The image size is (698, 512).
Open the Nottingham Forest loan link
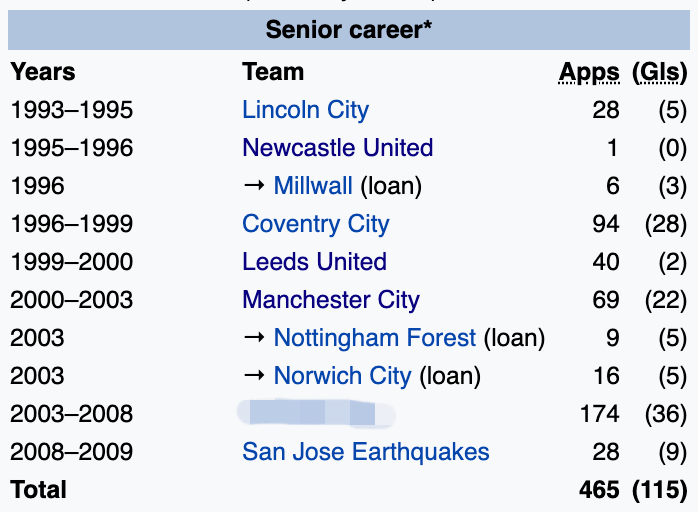[x=374, y=338]
